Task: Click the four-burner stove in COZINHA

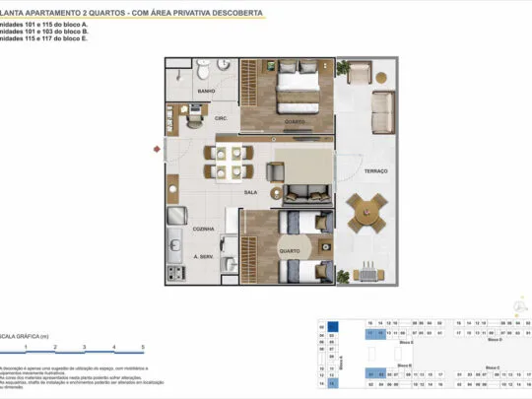Action: click(176, 274)
